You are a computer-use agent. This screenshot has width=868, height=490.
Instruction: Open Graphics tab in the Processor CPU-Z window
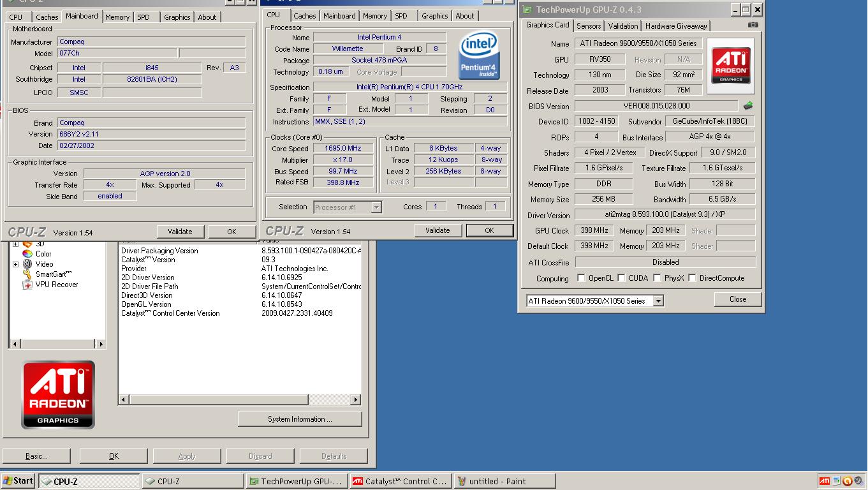[x=435, y=16]
